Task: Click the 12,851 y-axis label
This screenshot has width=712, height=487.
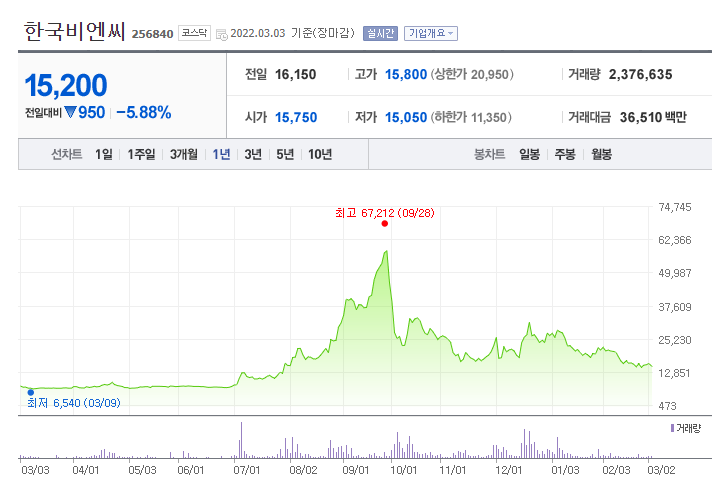Action: 674,373
